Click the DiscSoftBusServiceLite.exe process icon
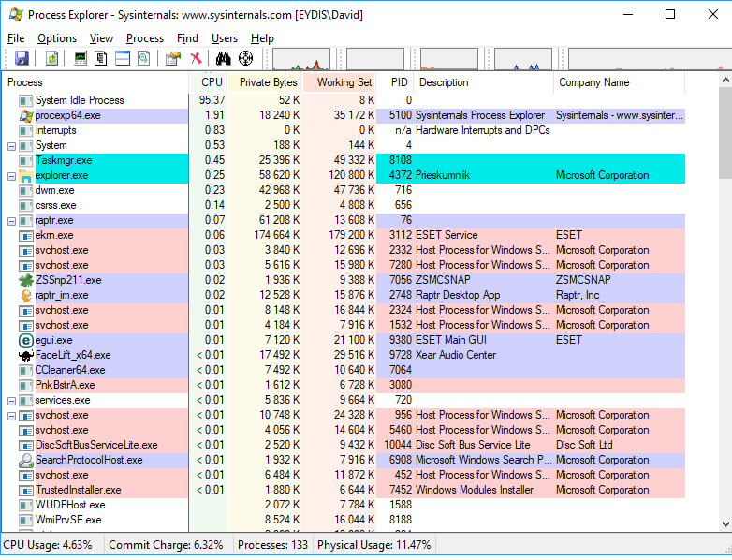The width and height of the screenshot is (732, 560). [26, 445]
